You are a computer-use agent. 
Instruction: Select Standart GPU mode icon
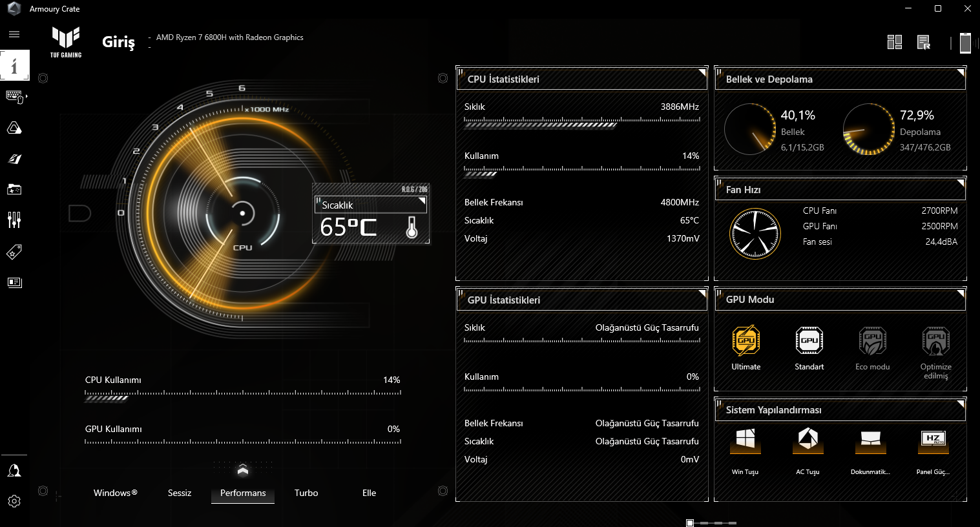coord(809,341)
